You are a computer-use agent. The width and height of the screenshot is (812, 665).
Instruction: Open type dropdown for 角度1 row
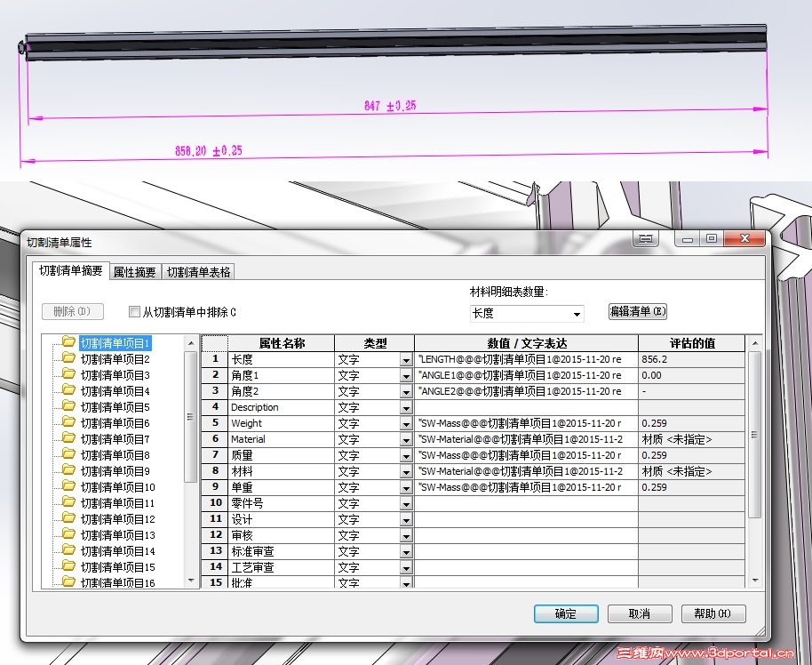click(x=407, y=376)
